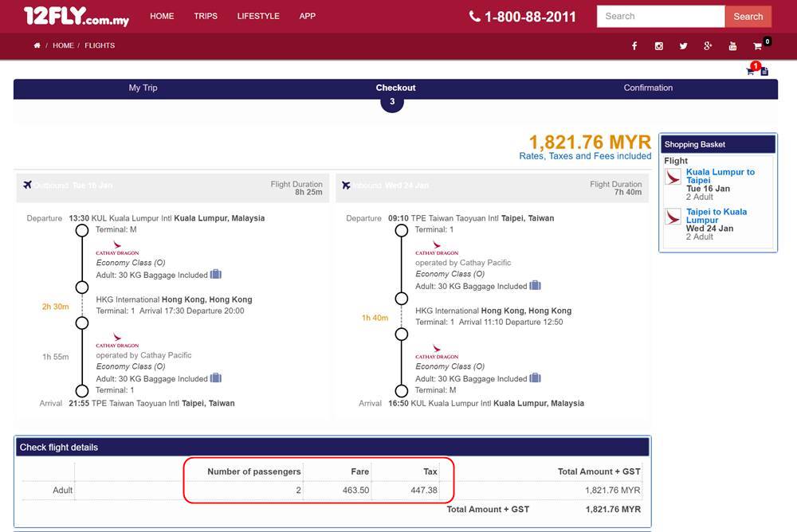Click the document icon beside the small cart

click(764, 71)
